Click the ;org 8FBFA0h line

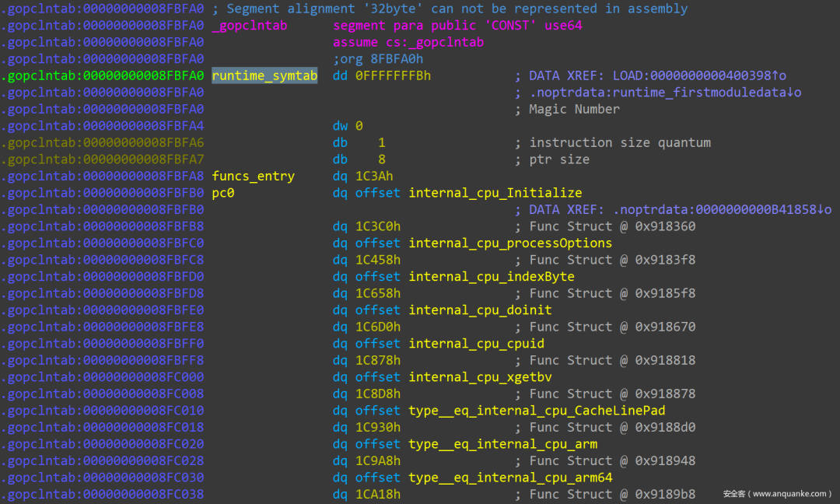point(378,59)
